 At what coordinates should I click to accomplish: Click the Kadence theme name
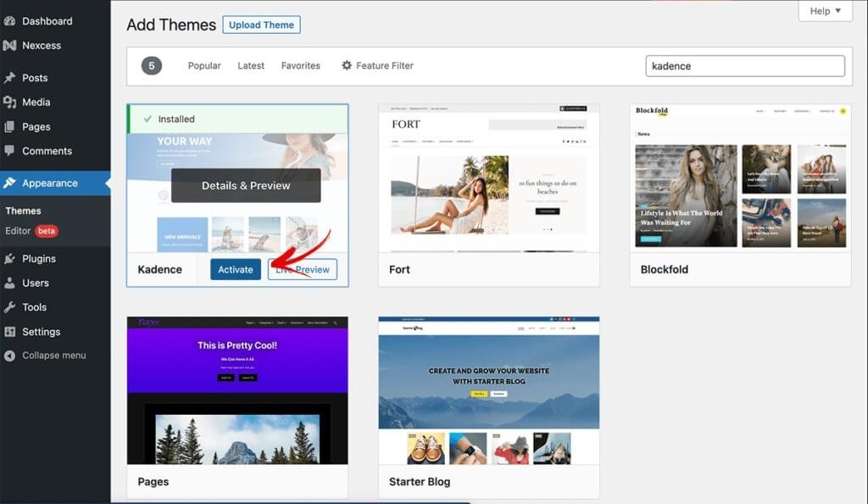[160, 270]
